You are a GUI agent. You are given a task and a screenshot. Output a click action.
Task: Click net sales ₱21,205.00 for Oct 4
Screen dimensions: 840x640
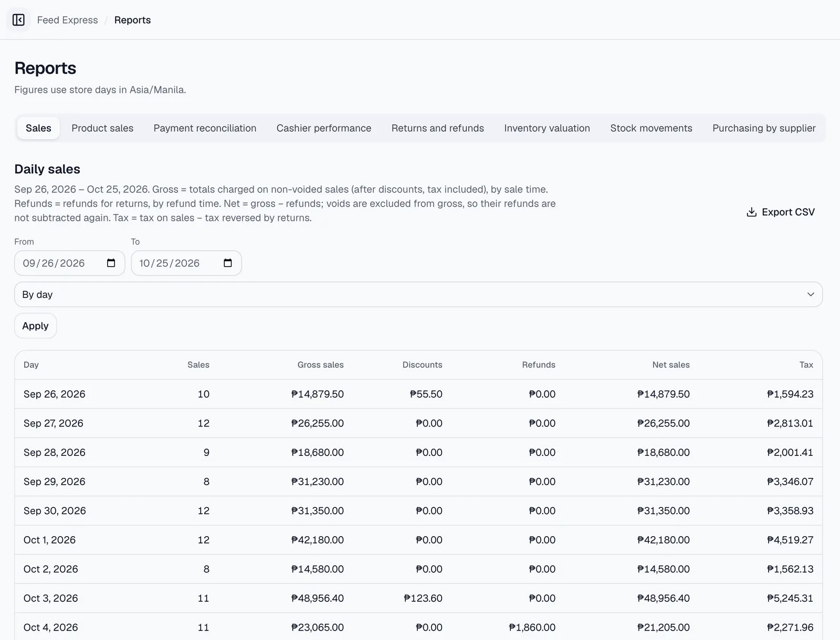tap(663, 627)
